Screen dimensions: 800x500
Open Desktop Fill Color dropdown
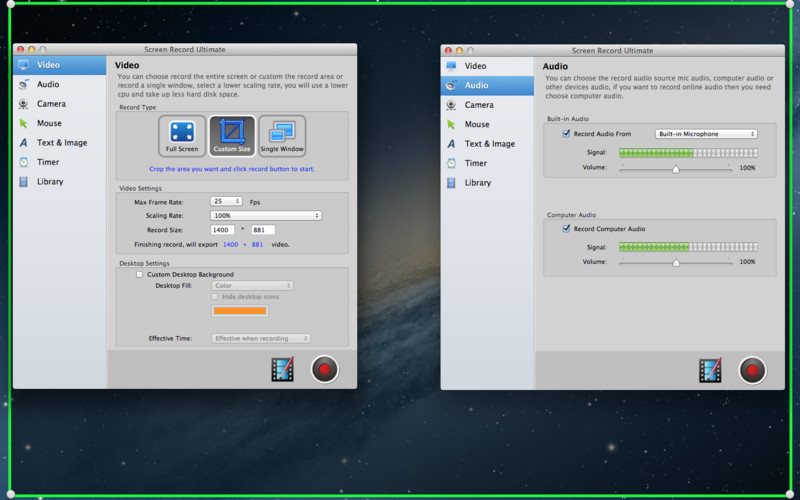pos(253,286)
